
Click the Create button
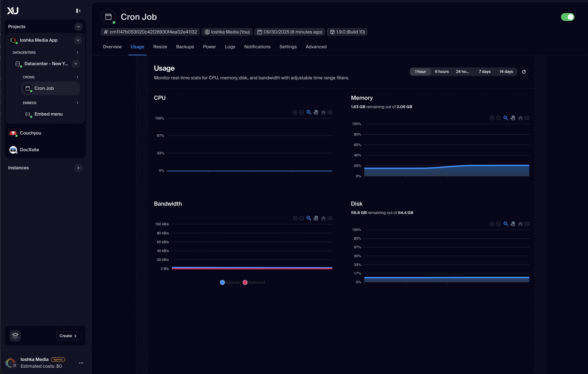point(68,336)
